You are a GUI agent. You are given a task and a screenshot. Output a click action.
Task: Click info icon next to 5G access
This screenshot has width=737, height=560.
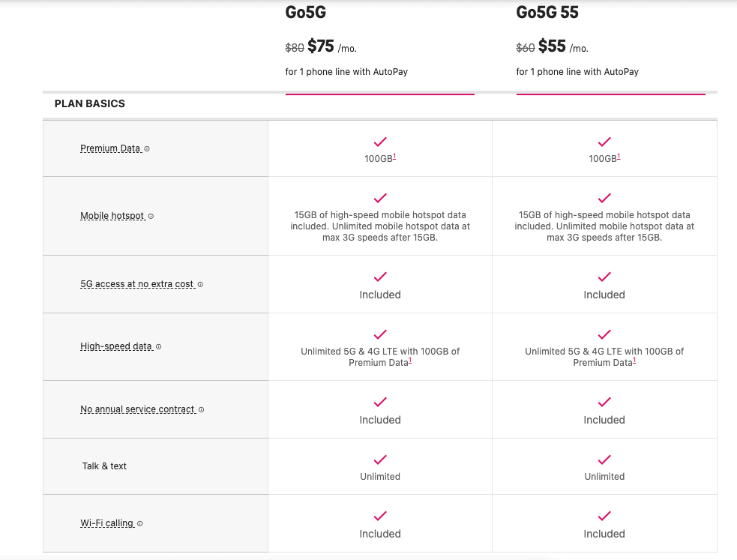point(200,285)
